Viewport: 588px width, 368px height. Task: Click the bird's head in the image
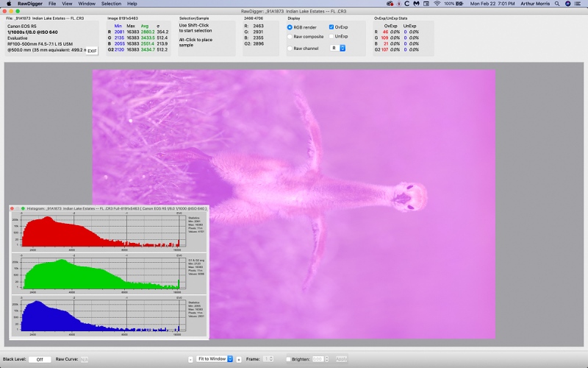409,197
